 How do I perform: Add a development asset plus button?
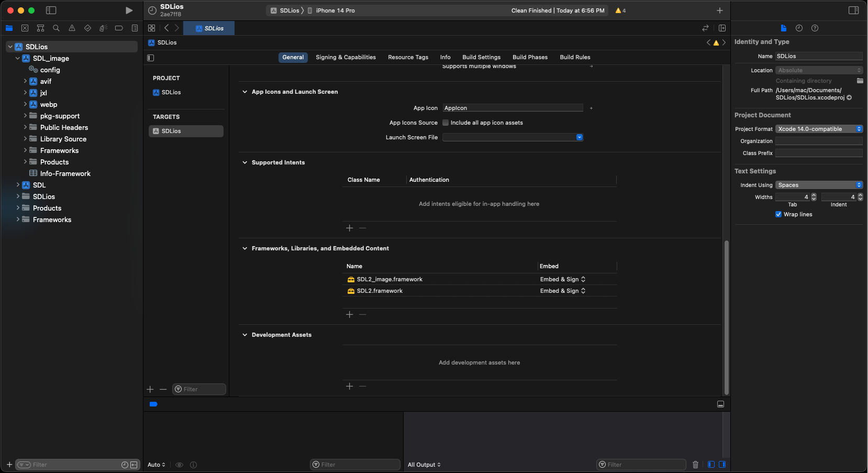(x=350, y=386)
